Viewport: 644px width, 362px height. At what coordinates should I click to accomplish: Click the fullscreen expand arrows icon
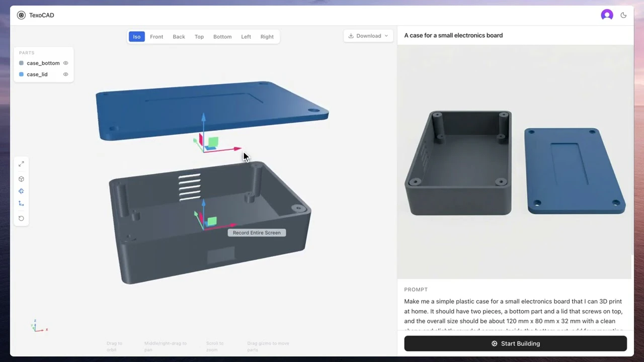pyautogui.click(x=21, y=164)
